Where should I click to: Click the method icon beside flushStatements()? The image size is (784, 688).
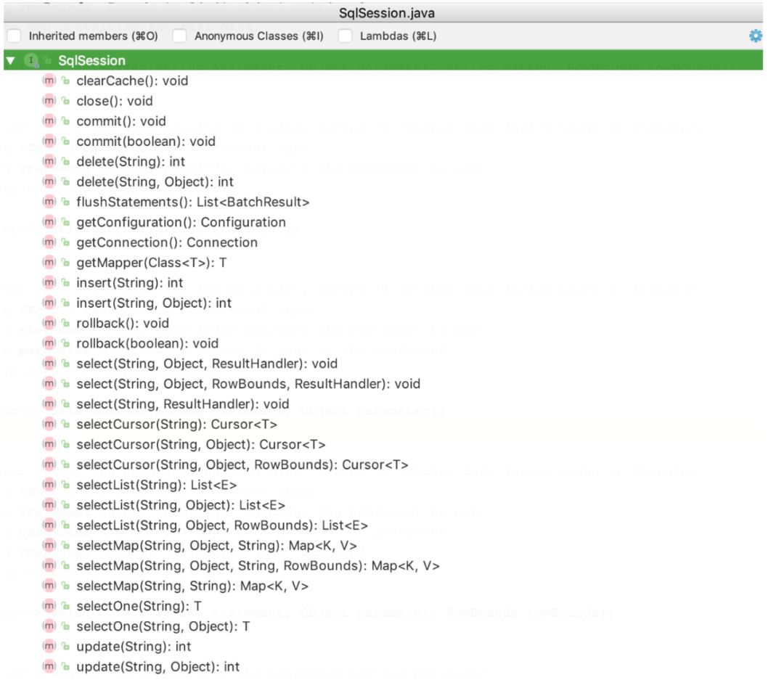[x=49, y=202]
